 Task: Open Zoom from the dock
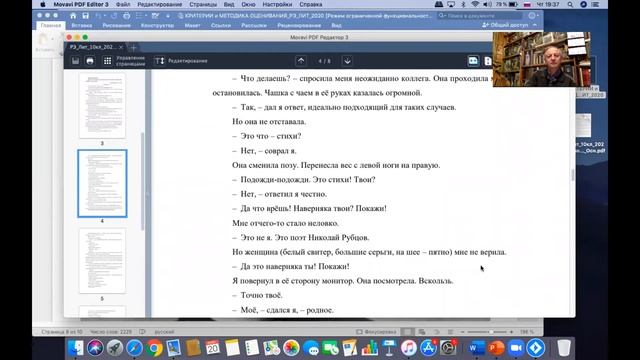point(516,348)
